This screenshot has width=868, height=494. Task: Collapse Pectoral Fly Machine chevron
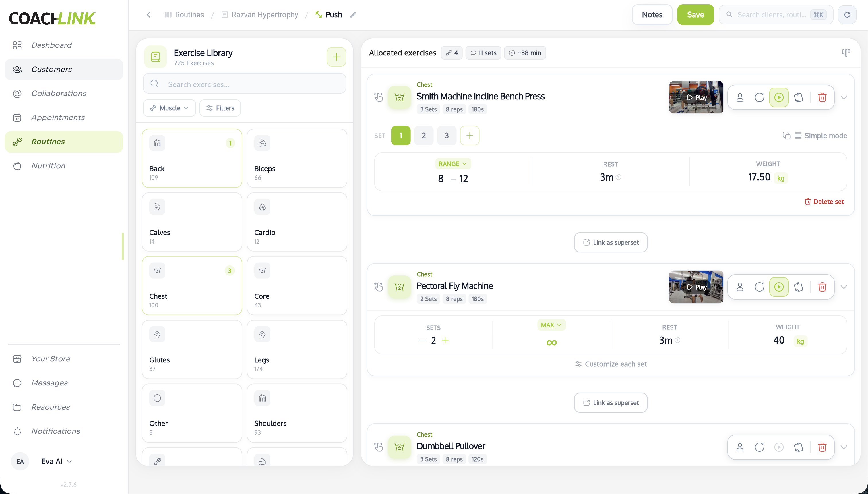coord(844,287)
